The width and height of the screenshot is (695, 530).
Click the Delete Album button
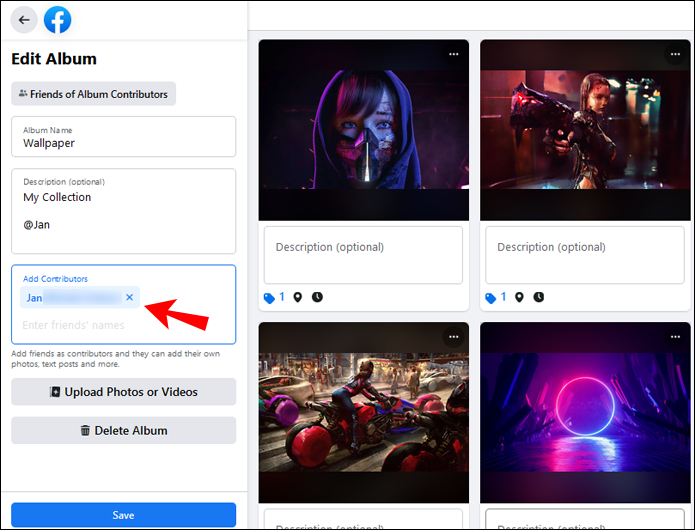click(x=124, y=430)
